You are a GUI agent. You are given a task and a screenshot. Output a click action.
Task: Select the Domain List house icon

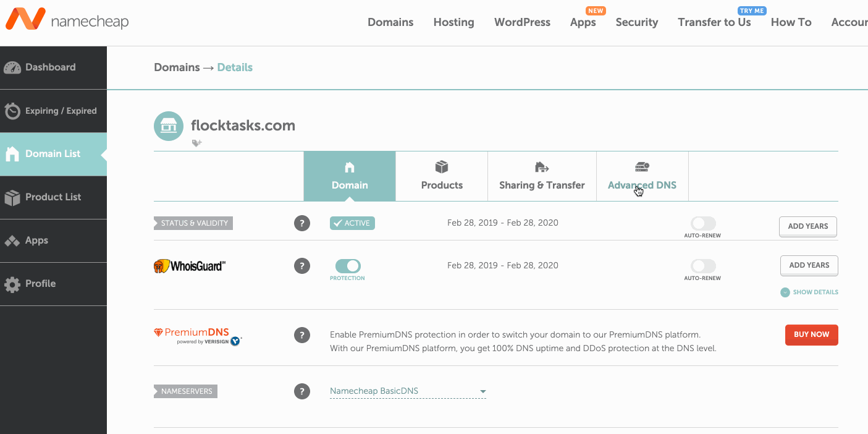tap(12, 154)
